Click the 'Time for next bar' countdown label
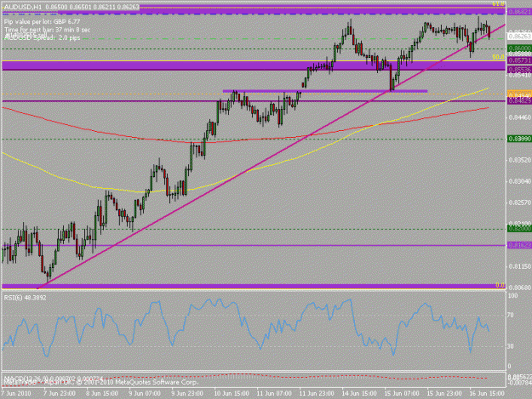 pos(47,30)
